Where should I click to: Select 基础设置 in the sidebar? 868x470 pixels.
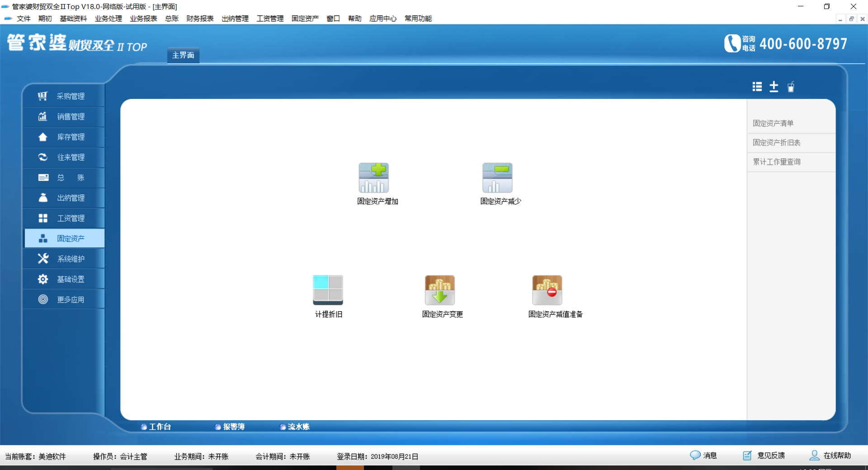coord(64,279)
